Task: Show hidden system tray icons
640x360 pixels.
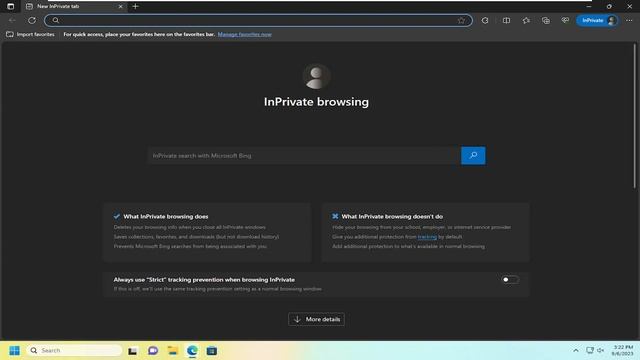Action: coord(576,350)
